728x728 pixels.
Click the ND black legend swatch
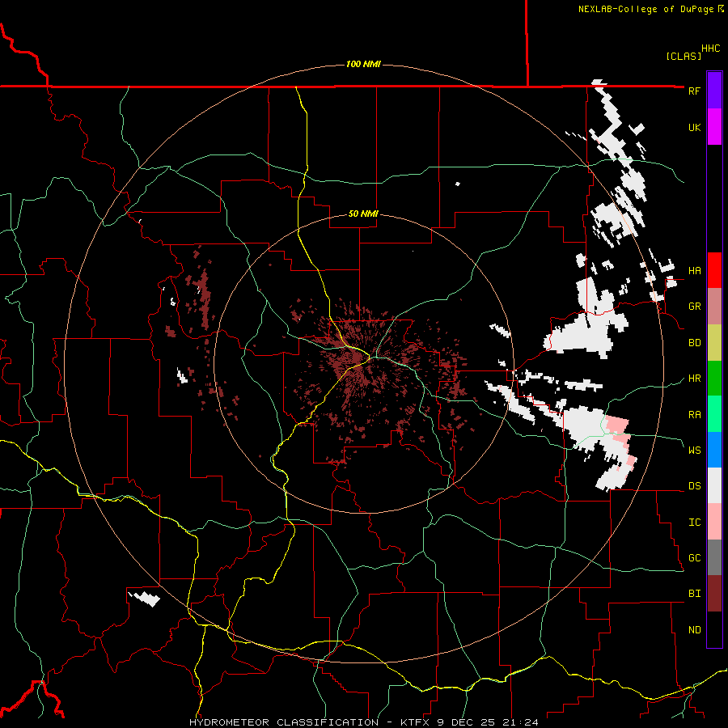(x=714, y=629)
